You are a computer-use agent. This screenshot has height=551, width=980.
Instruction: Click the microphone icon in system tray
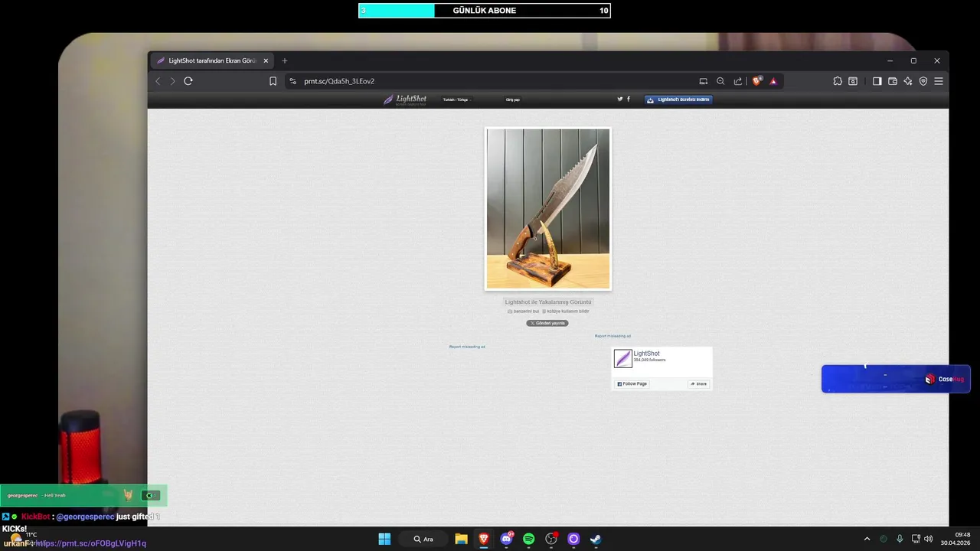click(x=900, y=539)
